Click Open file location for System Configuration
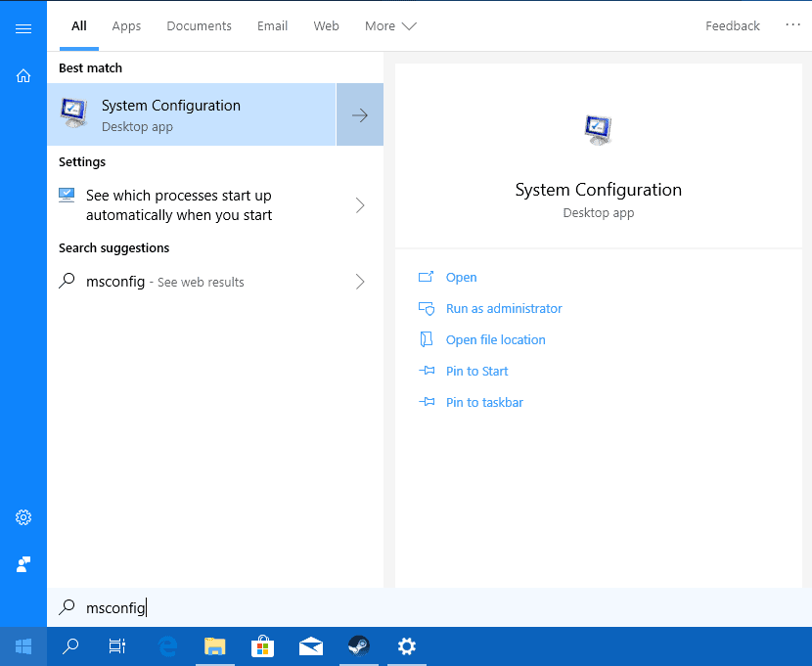Viewport: 812px width, 666px height. pos(495,339)
